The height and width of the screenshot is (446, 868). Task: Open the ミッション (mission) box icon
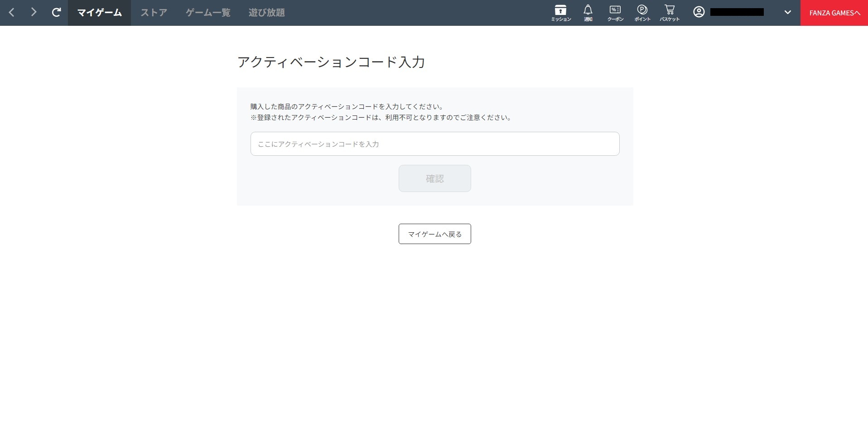tap(560, 12)
